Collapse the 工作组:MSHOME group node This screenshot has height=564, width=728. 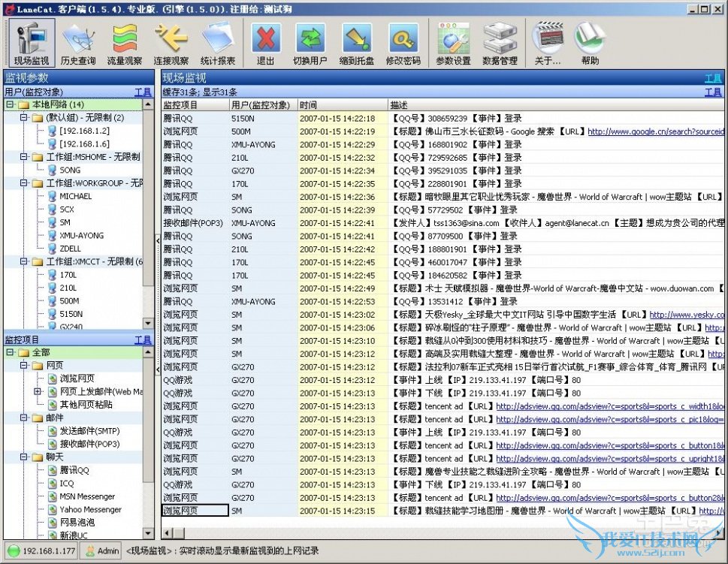tap(23, 157)
